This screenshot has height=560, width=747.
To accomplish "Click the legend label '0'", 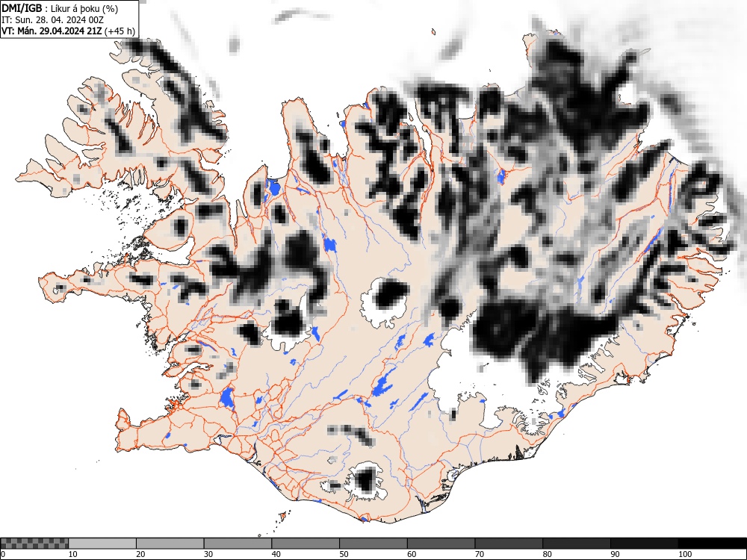I will 3,554.
